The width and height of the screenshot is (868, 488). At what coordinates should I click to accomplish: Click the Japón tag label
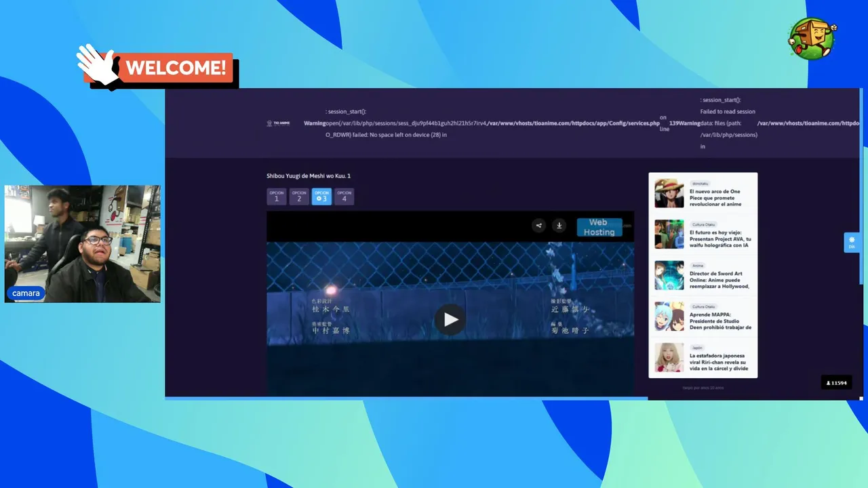(698, 347)
